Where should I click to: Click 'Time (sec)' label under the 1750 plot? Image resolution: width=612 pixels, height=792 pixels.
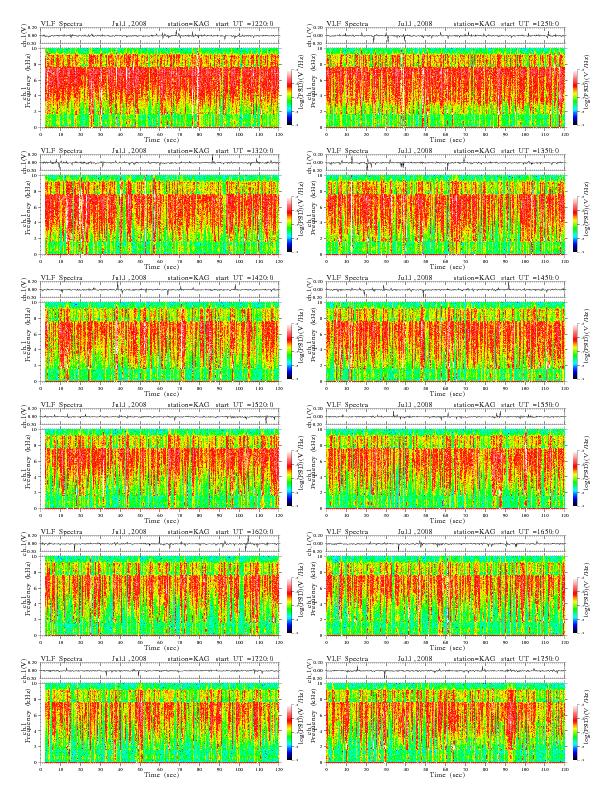445,774
